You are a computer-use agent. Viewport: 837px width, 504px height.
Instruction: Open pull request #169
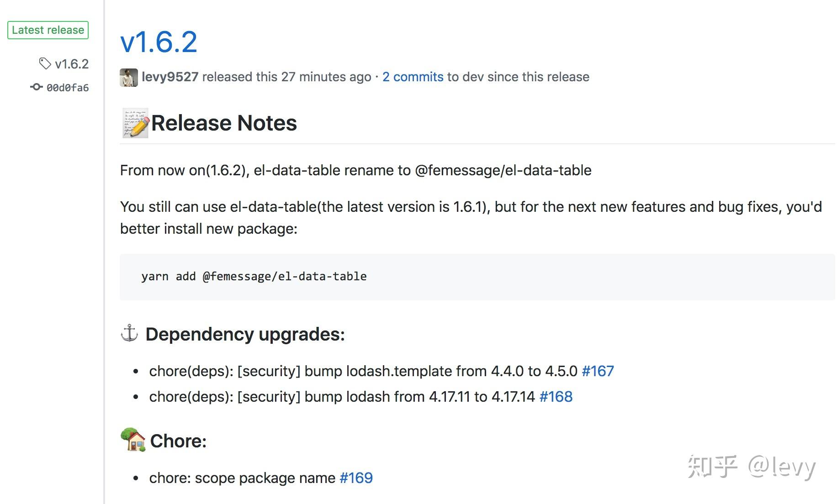pos(356,478)
